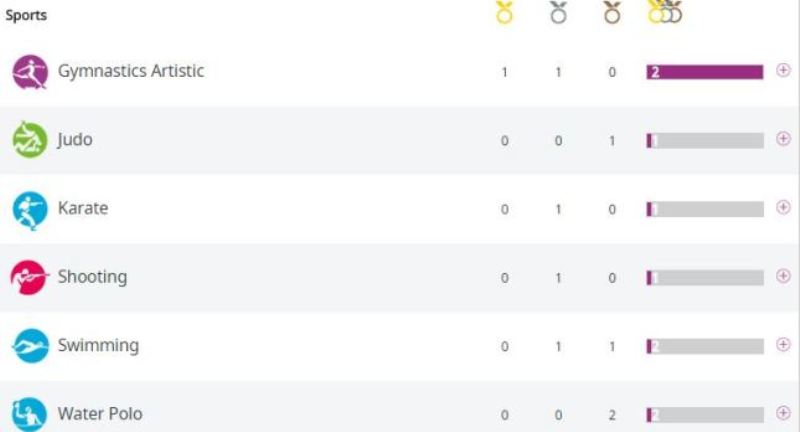Click the blue Karate sport icon
800x432 pixels.
point(30,210)
